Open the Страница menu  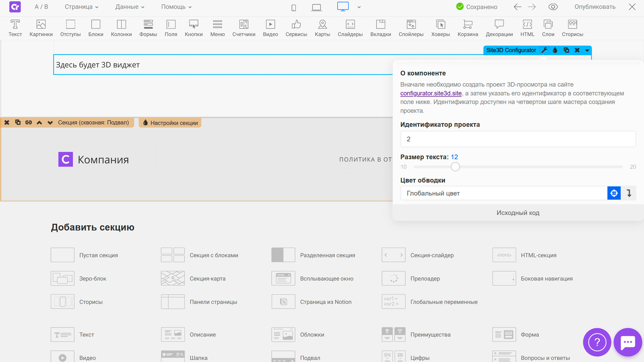pos(82,7)
